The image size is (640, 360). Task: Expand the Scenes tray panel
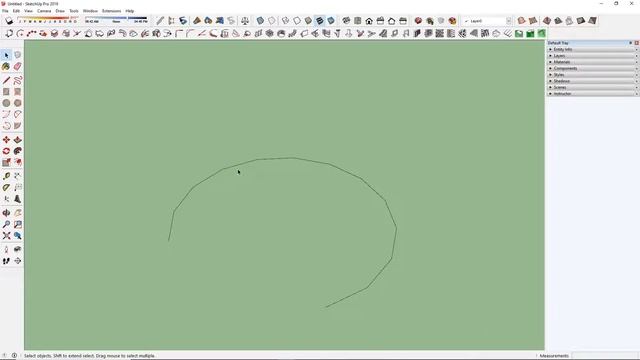[592, 87]
